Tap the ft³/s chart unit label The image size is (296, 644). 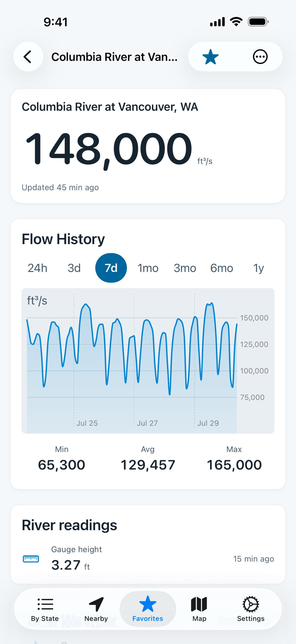click(x=37, y=301)
